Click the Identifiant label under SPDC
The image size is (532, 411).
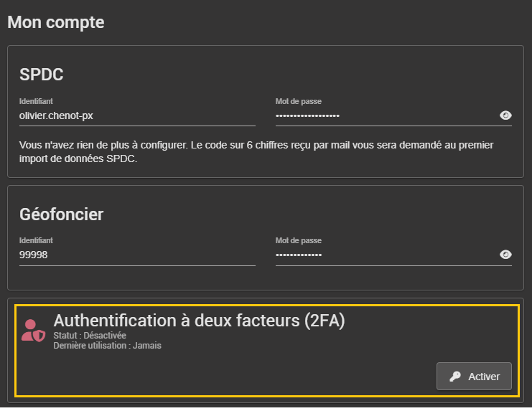click(36, 102)
